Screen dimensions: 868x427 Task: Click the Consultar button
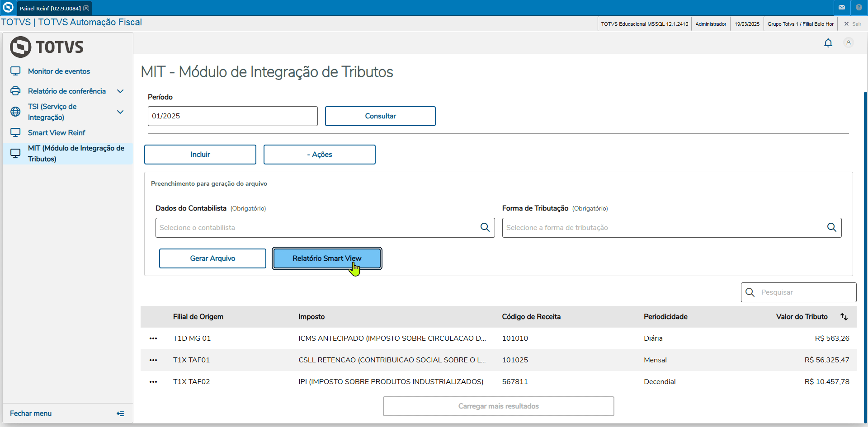380,116
